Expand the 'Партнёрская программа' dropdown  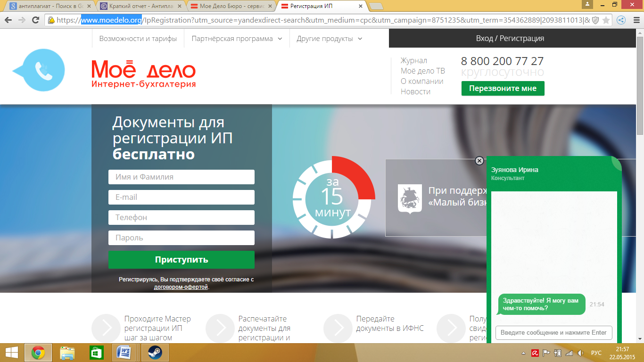coord(237,39)
